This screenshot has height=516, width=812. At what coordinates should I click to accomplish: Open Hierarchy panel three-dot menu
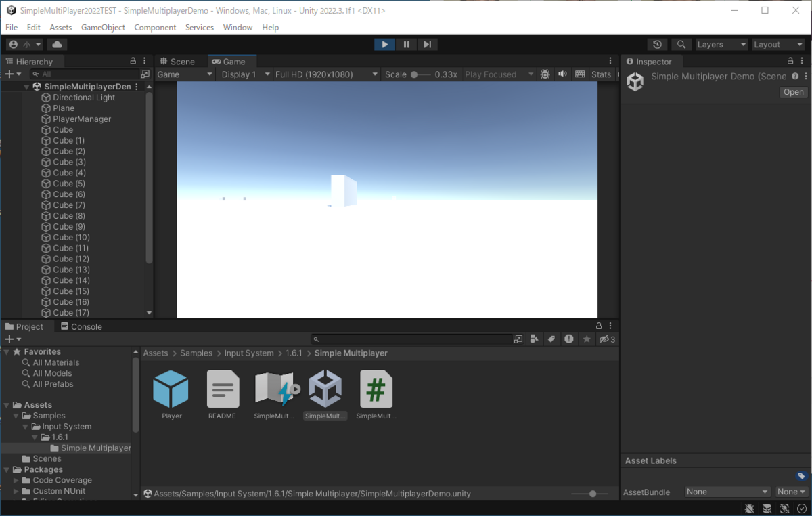[x=145, y=61]
